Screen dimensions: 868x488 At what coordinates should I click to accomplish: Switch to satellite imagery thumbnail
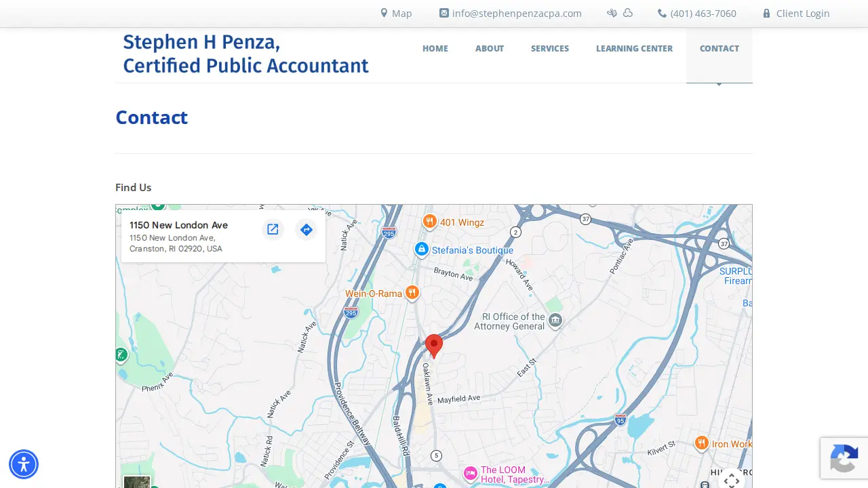click(x=137, y=482)
